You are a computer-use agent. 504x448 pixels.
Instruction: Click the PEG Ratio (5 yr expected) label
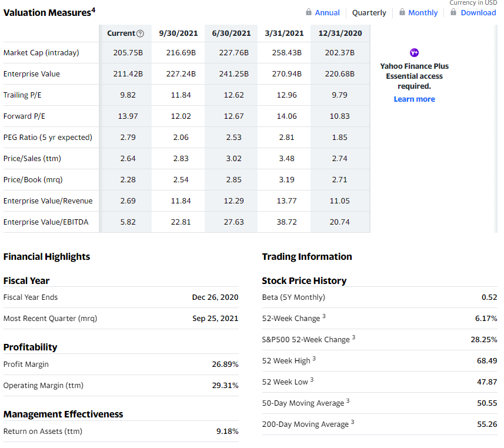48,138
